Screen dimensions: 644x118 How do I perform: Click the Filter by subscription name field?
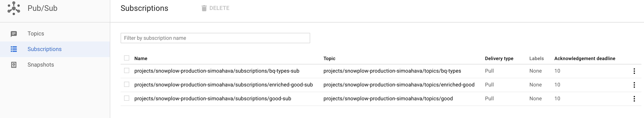[x=215, y=38]
